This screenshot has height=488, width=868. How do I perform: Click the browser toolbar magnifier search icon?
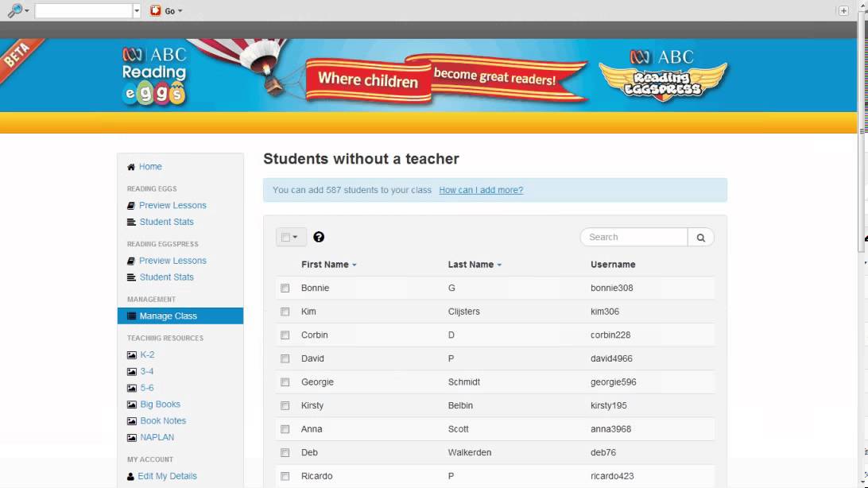point(15,10)
